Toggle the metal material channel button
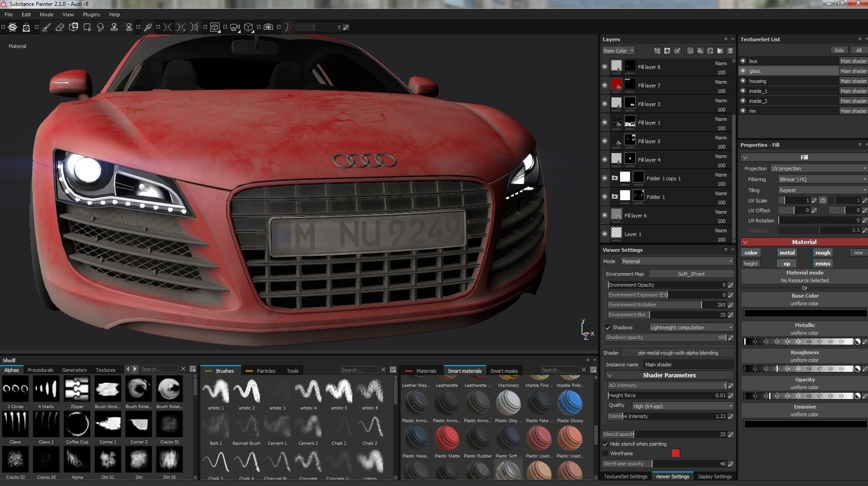This screenshot has width=868, height=486. [787, 253]
